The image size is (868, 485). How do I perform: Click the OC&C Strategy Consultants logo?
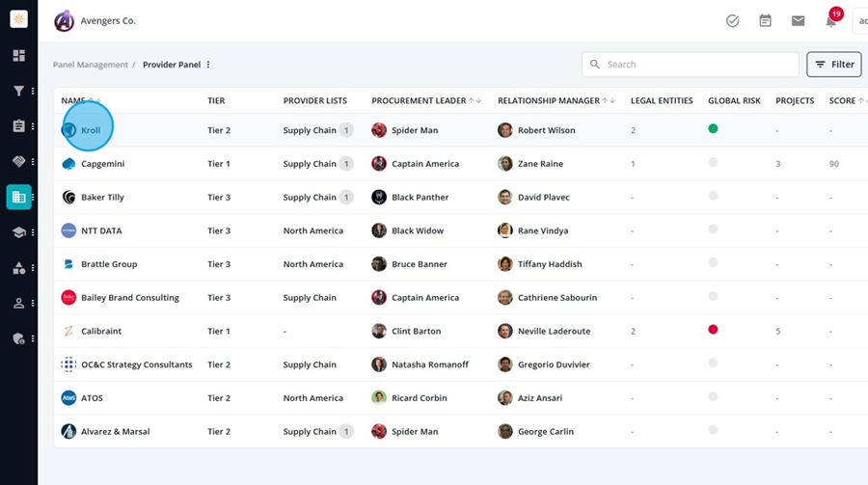(x=68, y=364)
